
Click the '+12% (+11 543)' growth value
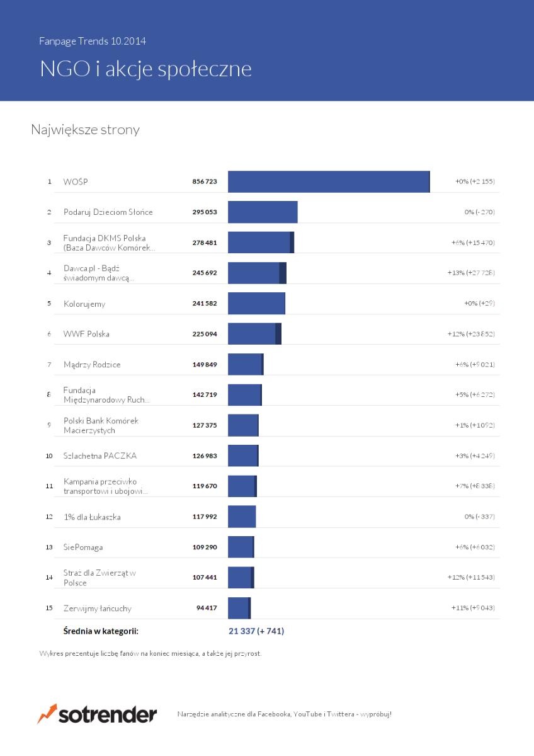pyautogui.click(x=471, y=578)
